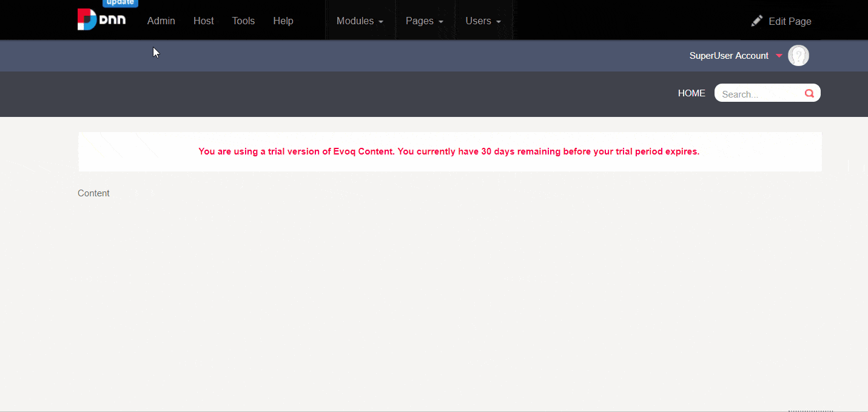Click the search magnifier icon
Screen dimensions: 868x412
tap(809, 93)
